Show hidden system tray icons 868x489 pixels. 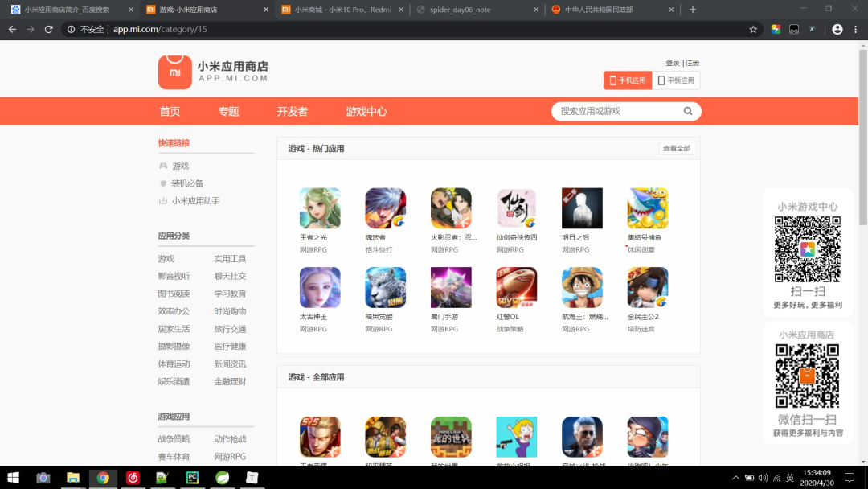tap(735, 478)
